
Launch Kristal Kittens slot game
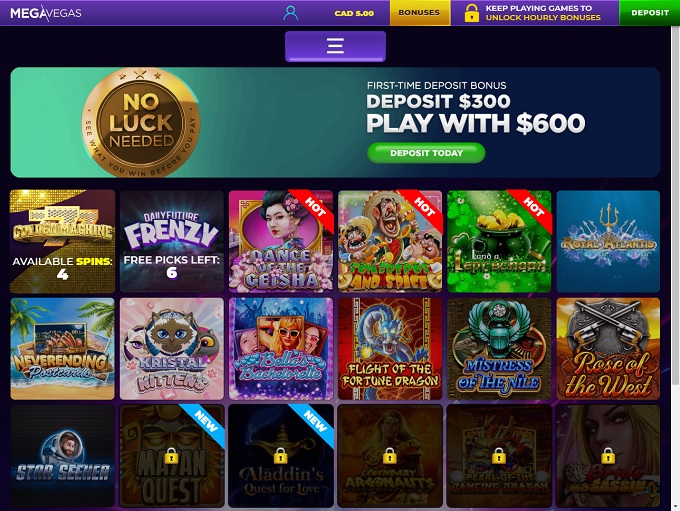172,349
